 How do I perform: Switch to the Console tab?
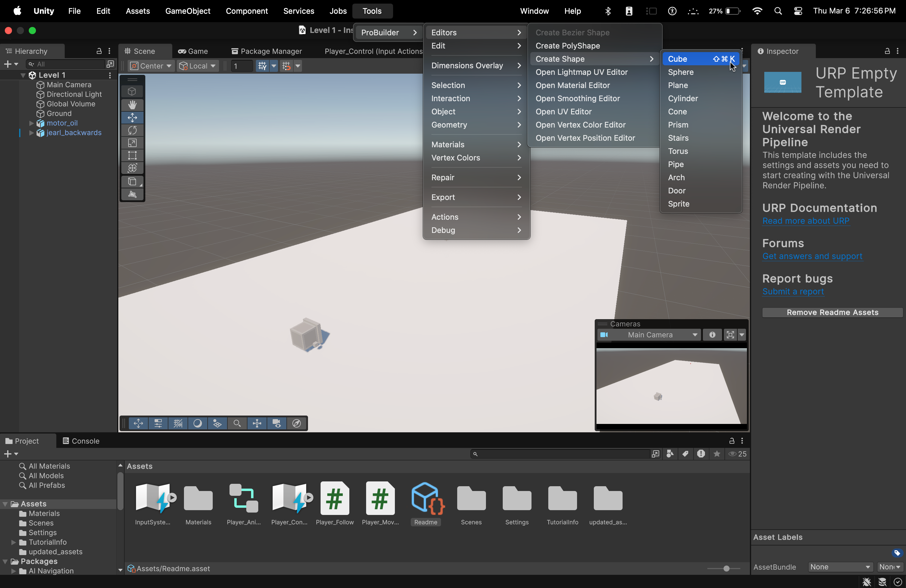pos(81,441)
